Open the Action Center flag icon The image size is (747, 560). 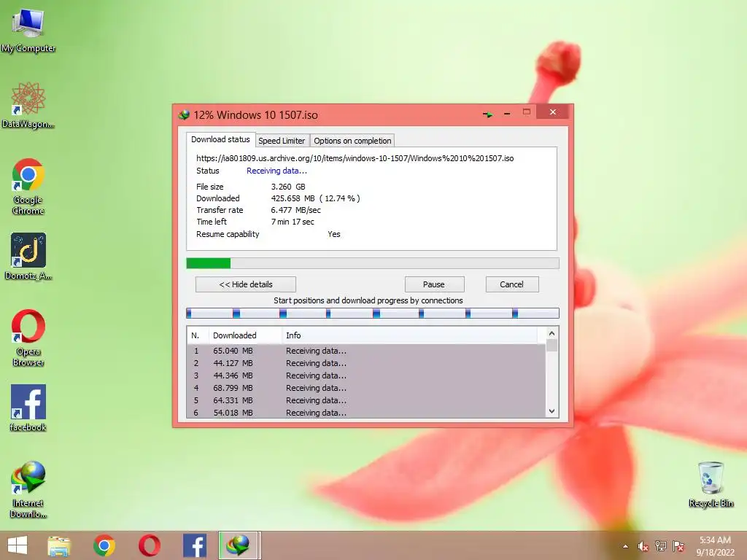(678, 546)
